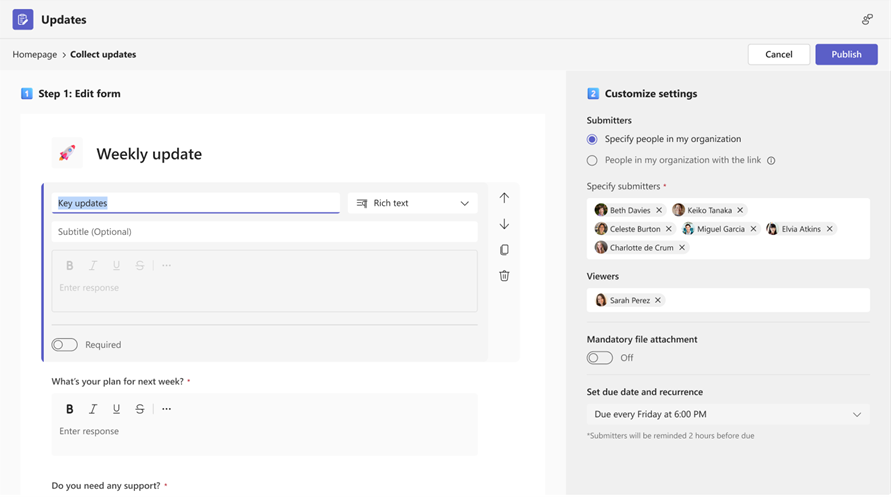
Task: Delete the Key updates question
Action: tap(504, 276)
